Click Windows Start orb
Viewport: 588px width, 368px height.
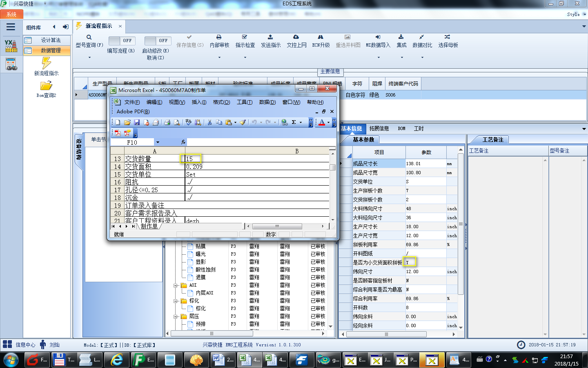(x=11, y=360)
